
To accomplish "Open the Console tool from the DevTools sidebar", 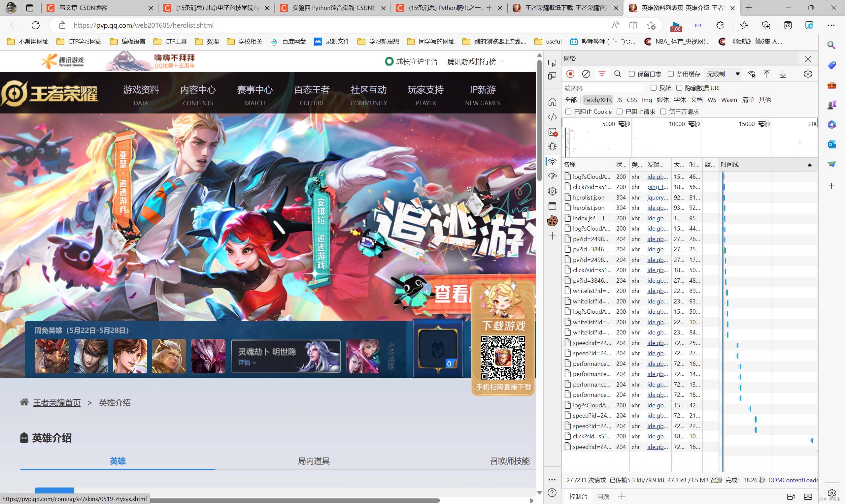I will (552, 133).
